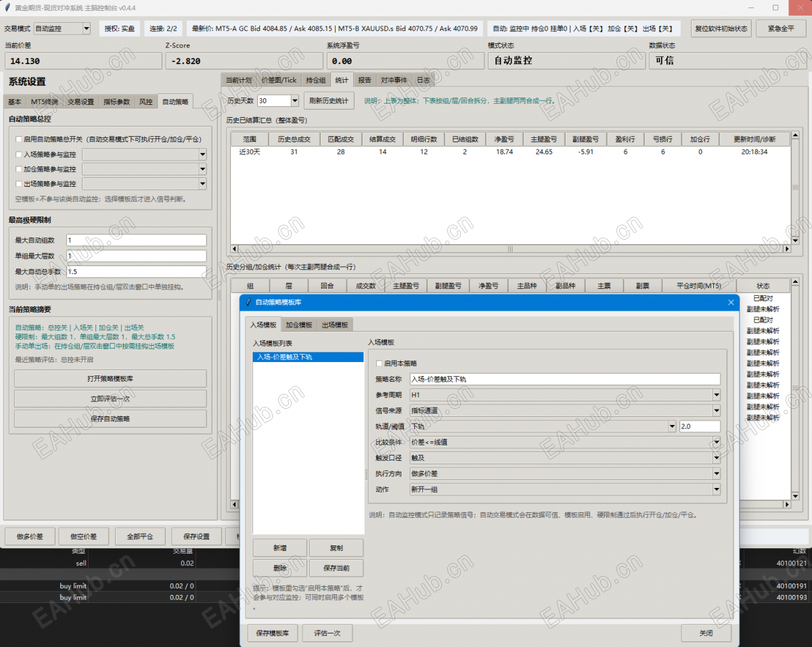
Task: Open the dropdown beside 出场策略参与监控
Action: coord(144,184)
